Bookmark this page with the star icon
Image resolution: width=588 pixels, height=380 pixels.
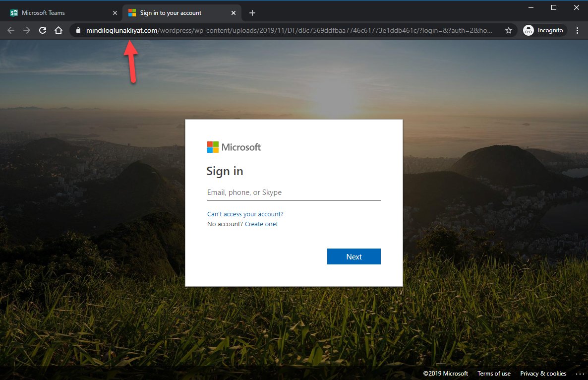[509, 30]
